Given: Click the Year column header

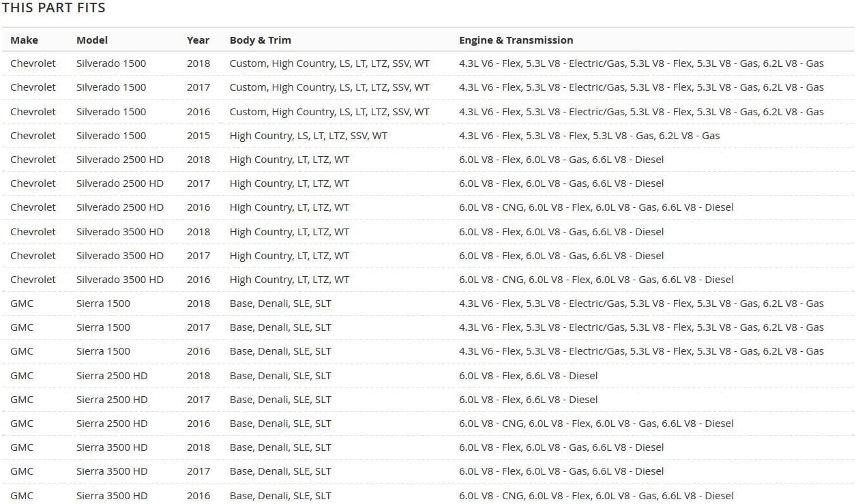Looking at the screenshot, I should [198, 40].
